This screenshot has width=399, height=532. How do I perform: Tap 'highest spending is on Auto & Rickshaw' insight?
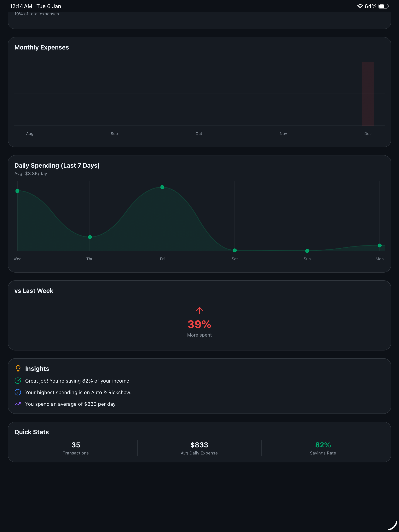click(78, 392)
